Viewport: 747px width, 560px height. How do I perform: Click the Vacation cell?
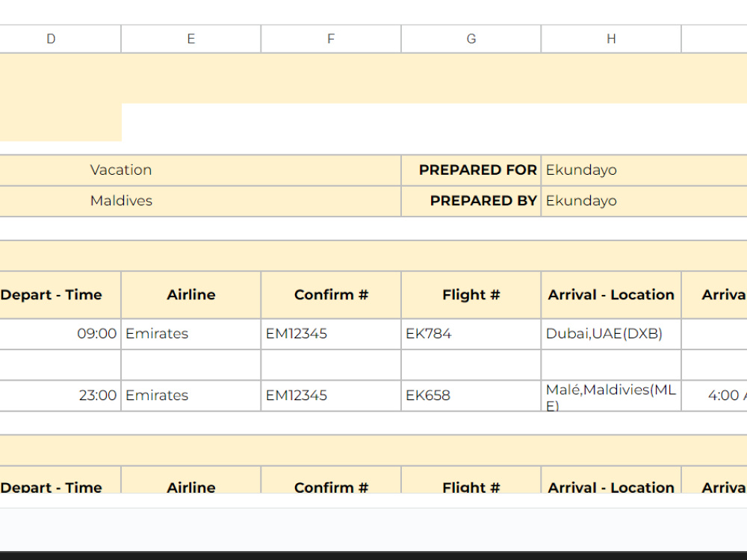tap(200, 170)
